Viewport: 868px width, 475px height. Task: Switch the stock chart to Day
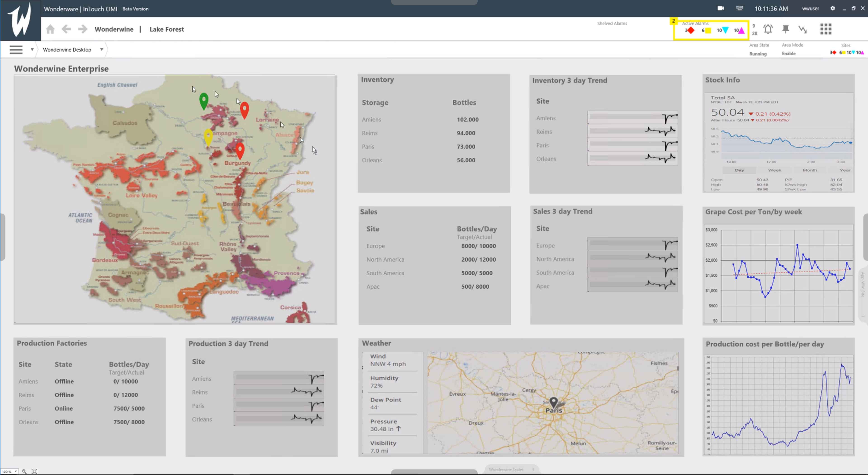(x=739, y=170)
